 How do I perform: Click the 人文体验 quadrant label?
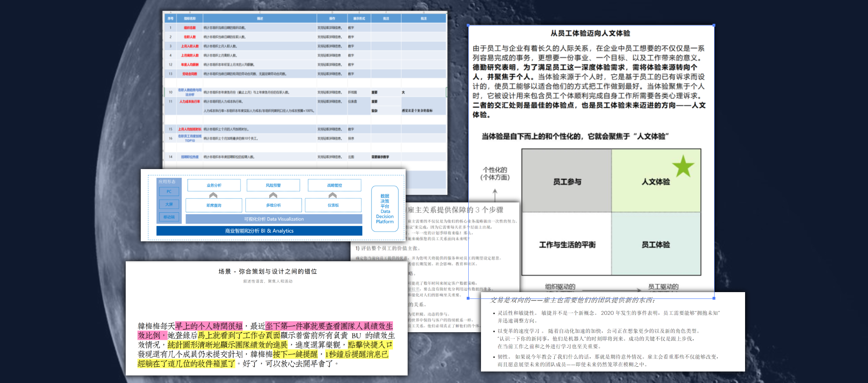tap(656, 182)
